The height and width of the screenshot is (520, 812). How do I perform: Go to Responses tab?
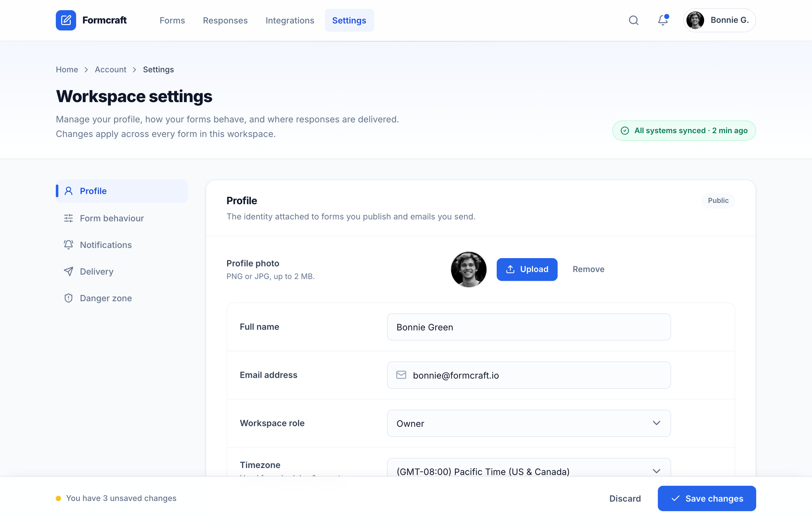point(225,20)
